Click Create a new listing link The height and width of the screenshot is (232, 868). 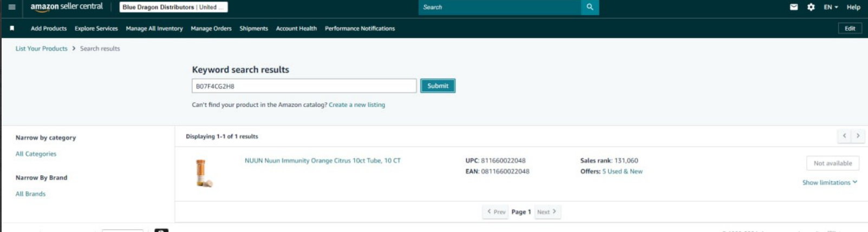pos(357,104)
